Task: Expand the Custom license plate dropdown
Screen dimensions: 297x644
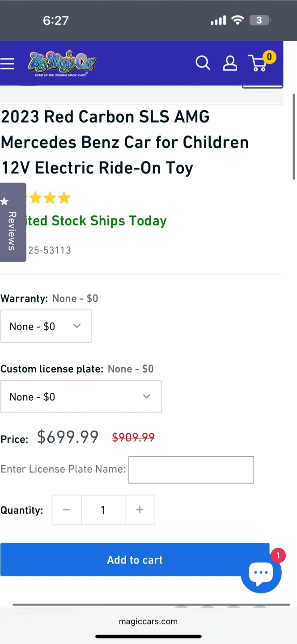Action: (x=81, y=397)
